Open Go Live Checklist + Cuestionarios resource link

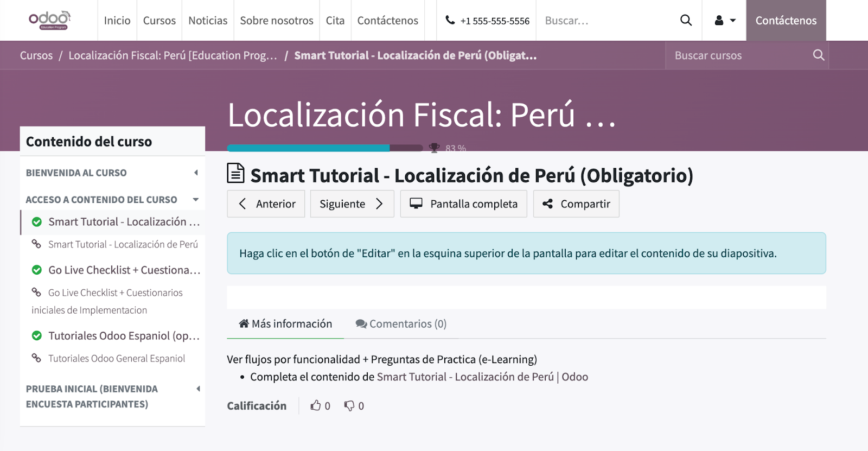107,301
